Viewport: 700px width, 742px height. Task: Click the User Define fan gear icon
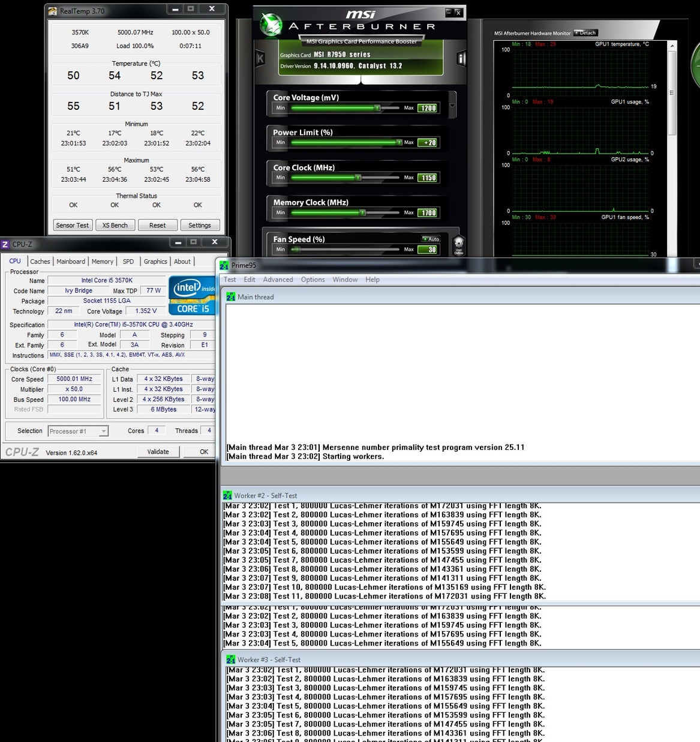[x=459, y=245]
